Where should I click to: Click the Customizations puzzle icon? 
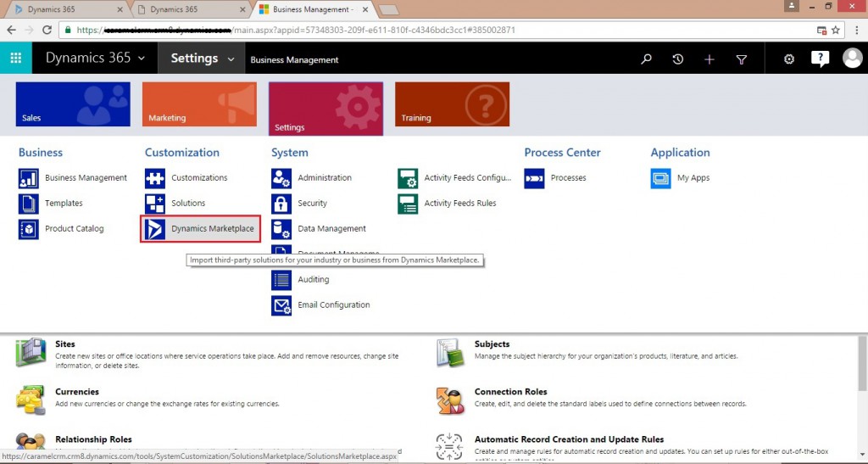pyautogui.click(x=155, y=178)
